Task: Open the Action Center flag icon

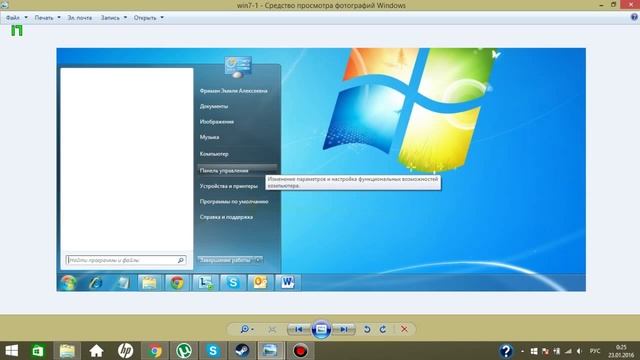Action: pos(545,351)
